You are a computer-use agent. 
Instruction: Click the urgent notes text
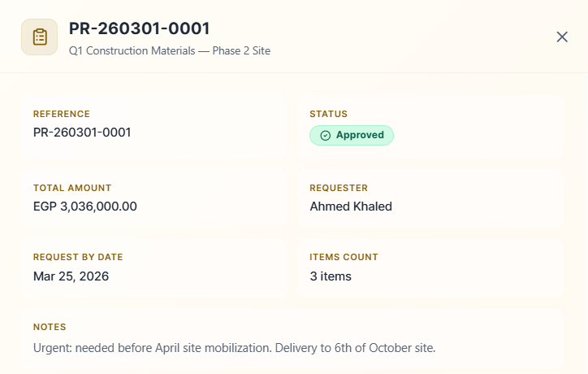(x=235, y=348)
